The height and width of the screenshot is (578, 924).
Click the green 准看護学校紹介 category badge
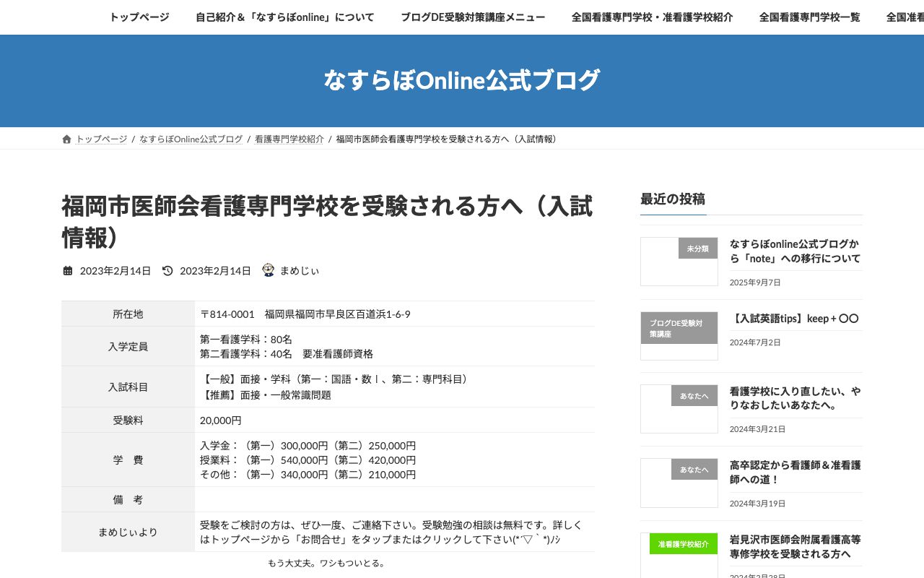tap(683, 543)
